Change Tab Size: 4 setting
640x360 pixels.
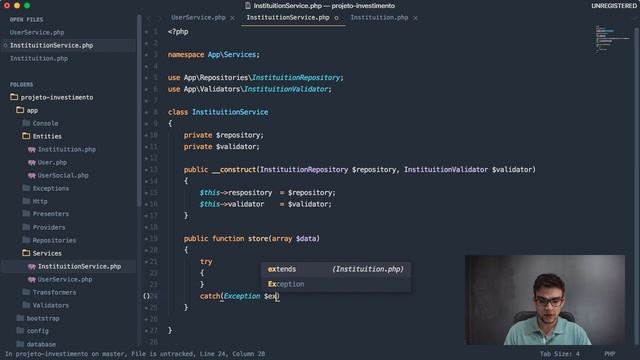tap(559, 354)
